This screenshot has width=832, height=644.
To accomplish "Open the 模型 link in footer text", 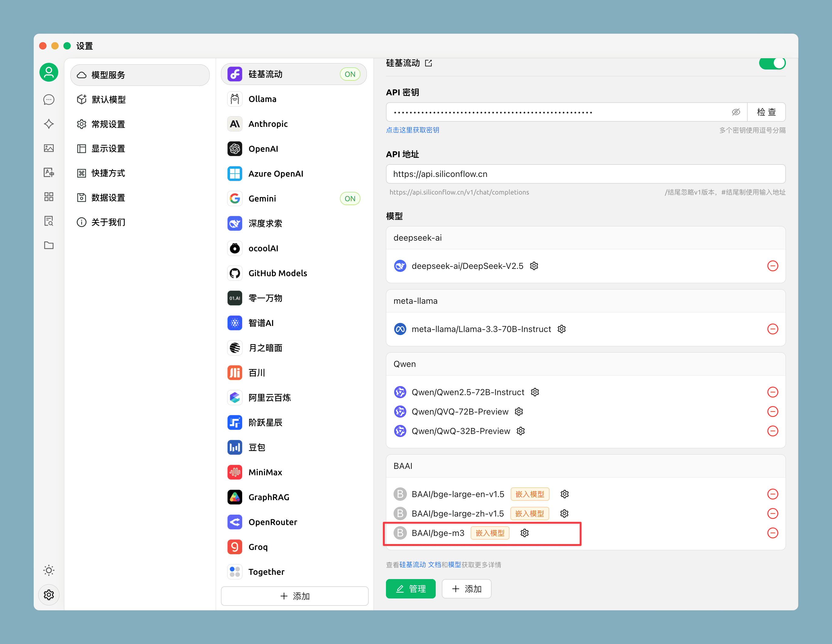I will (455, 565).
